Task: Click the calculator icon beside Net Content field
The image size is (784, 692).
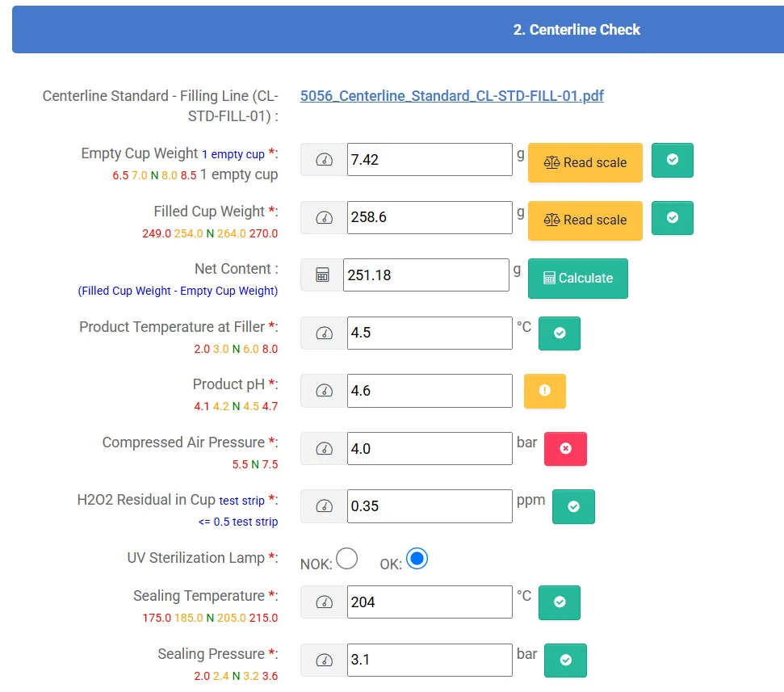Action: [322, 275]
